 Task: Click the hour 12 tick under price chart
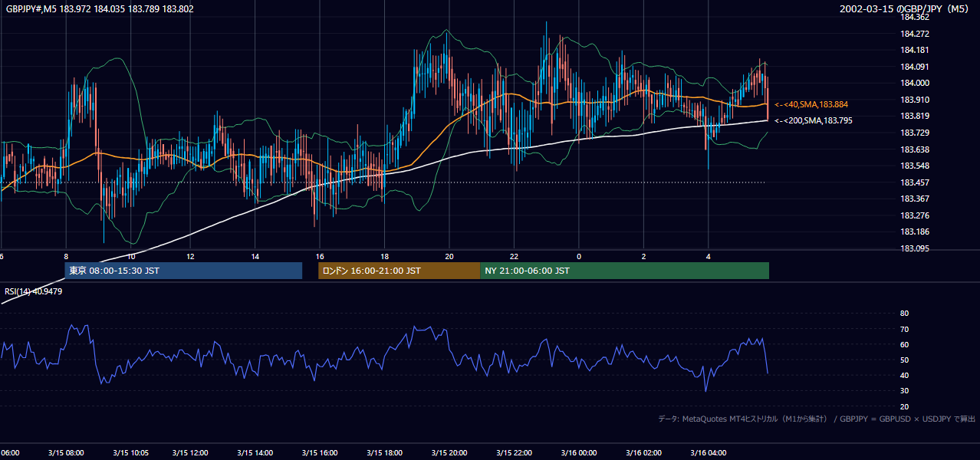pyautogui.click(x=189, y=256)
